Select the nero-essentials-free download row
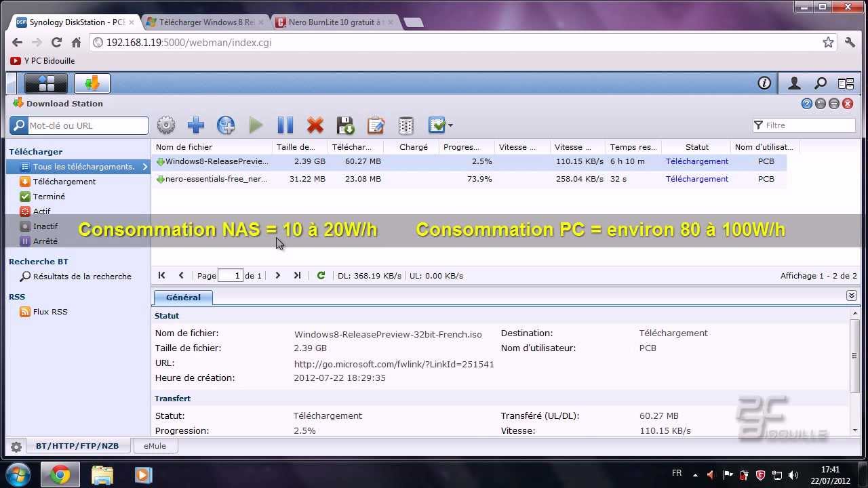Screen dimensions: 868x488 (469, 179)
